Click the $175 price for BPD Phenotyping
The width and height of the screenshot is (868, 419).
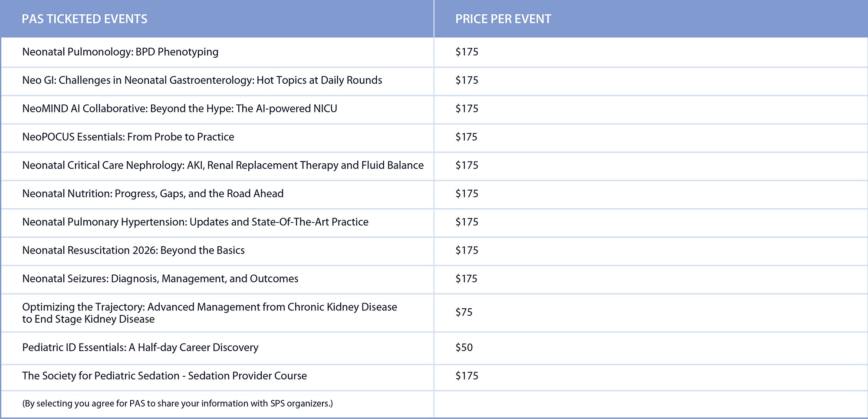[x=467, y=52]
